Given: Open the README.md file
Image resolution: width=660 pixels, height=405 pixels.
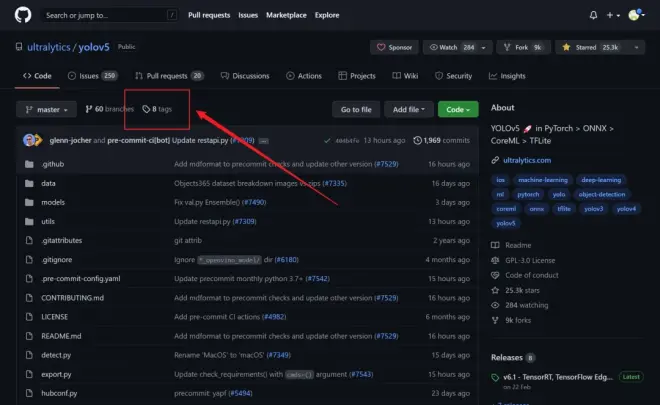Looking at the screenshot, I should 61,336.
